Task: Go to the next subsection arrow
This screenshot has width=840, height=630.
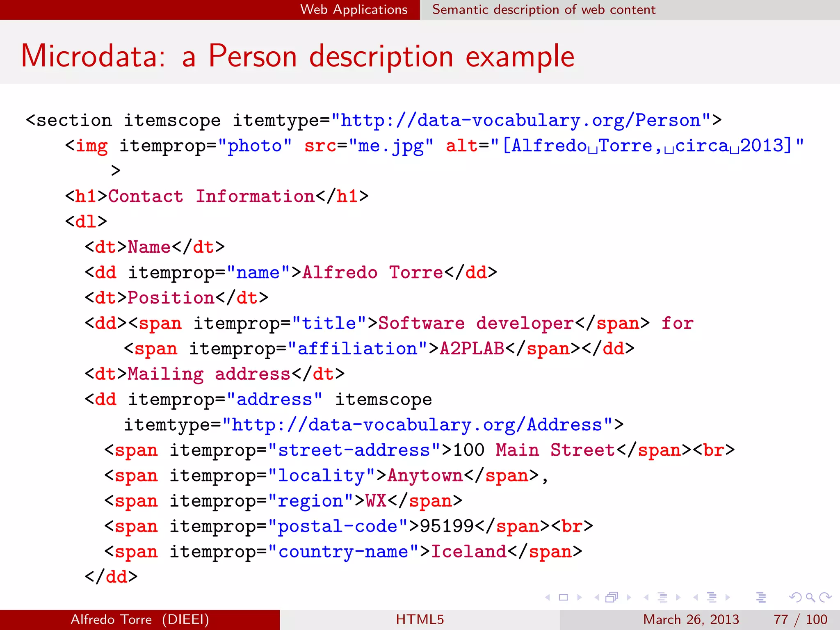Action: pyautogui.click(x=678, y=597)
